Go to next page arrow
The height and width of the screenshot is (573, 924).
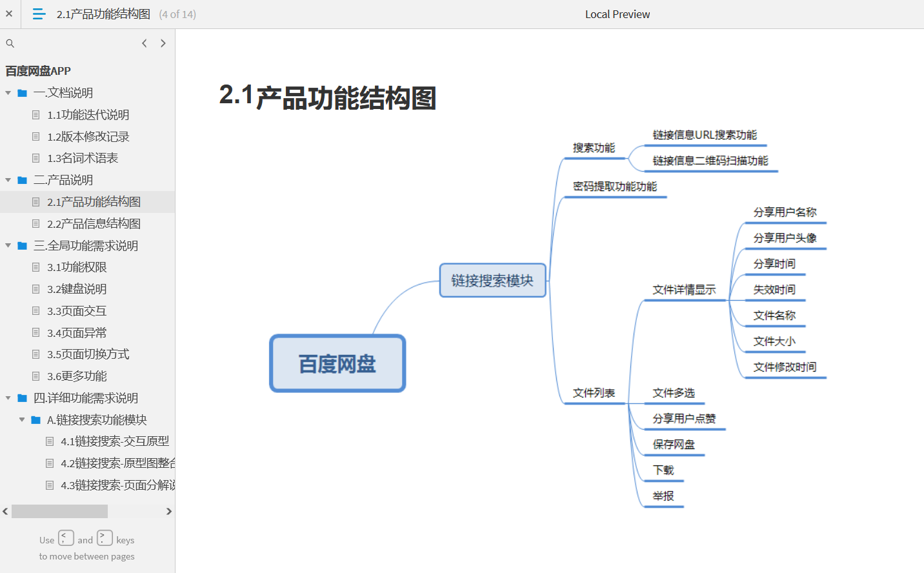pyautogui.click(x=163, y=43)
